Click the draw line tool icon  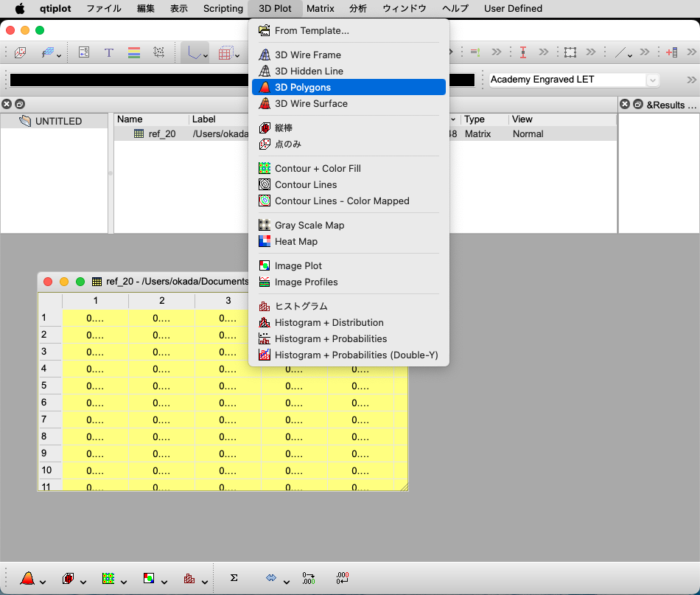tap(620, 52)
